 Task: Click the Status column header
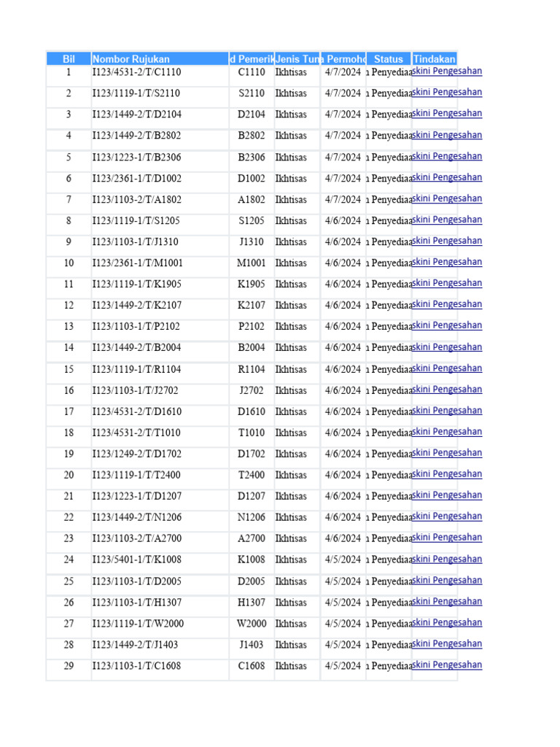[388, 59]
